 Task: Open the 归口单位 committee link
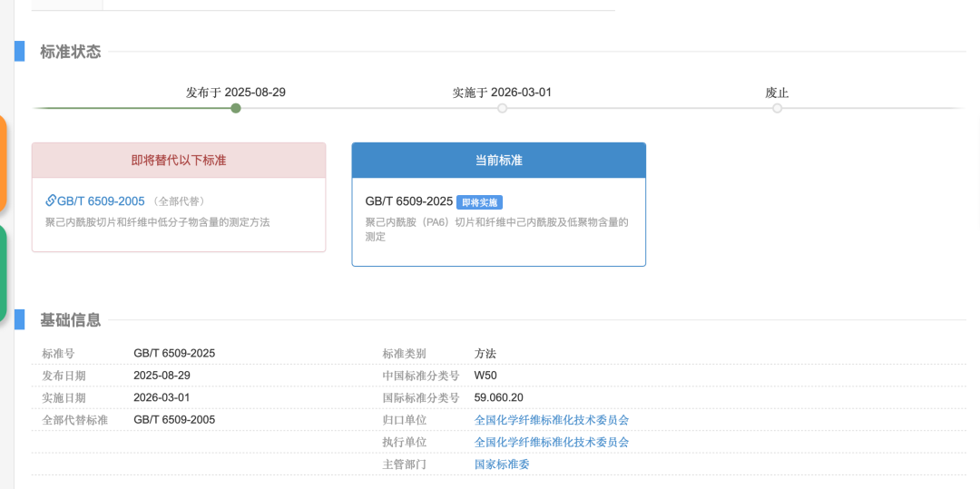coord(551,420)
